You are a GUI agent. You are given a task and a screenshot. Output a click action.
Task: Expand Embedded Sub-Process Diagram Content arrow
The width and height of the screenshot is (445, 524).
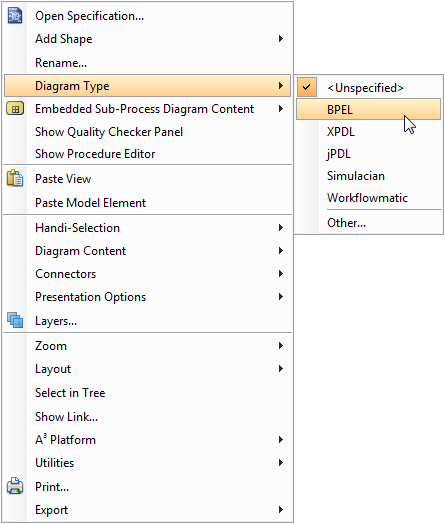281,109
